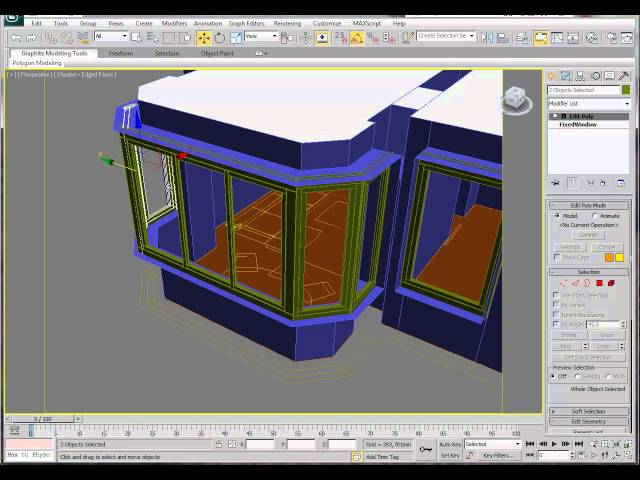Switch to the Freeform ribbon tab
Image resolution: width=640 pixels, height=480 pixels.
coord(121,53)
